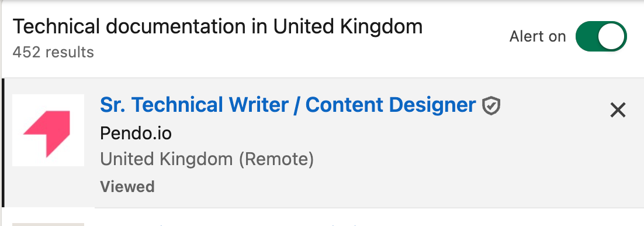Click the partially visible second job listing
644x226 pixels.
click(323, 217)
